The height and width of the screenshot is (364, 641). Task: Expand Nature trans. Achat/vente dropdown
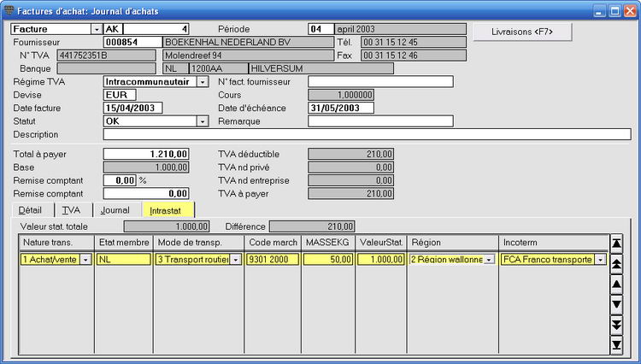click(x=85, y=260)
